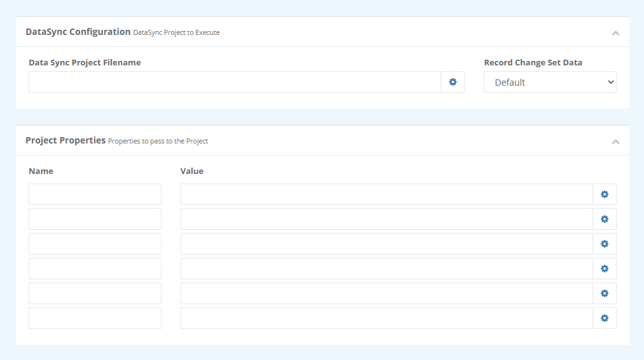Viewport: 644px width, 360px height.
Task: Focus the first Value input field
Action: point(387,194)
